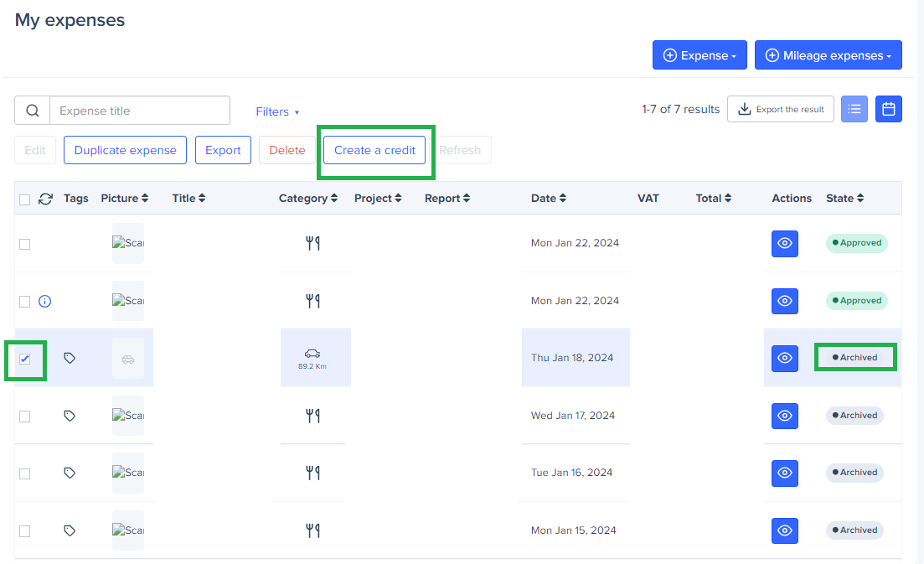
Task: View the Thu Jan 18 expense via eye icon
Action: [x=784, y=358]
